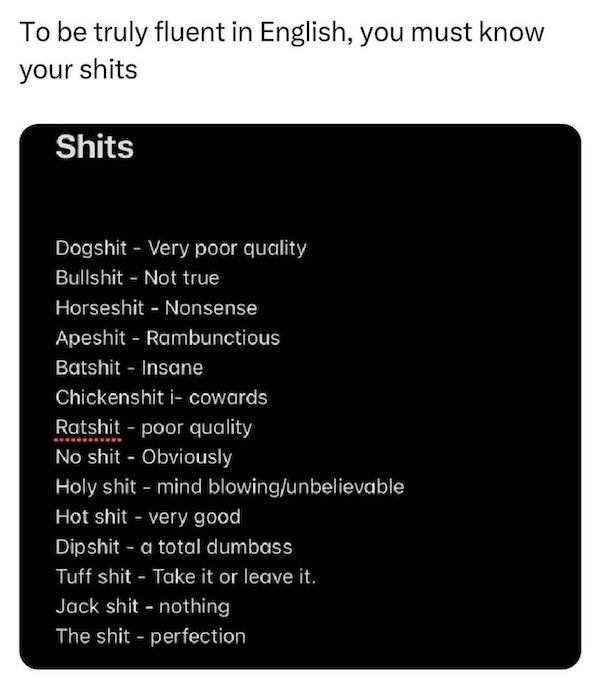
Task: Select the 'Horseshit - Nonsense' line
Action: pyautogui.click(x=156, y=307)
